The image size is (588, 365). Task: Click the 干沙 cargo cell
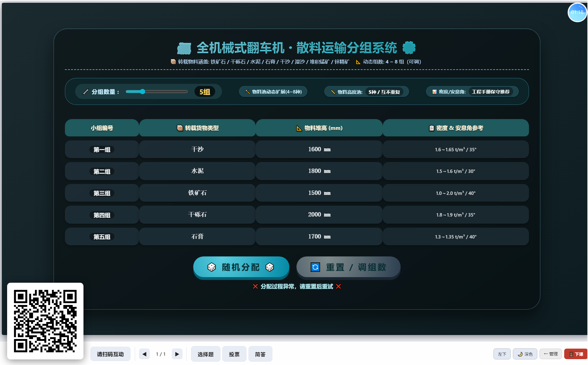[197, 149]
